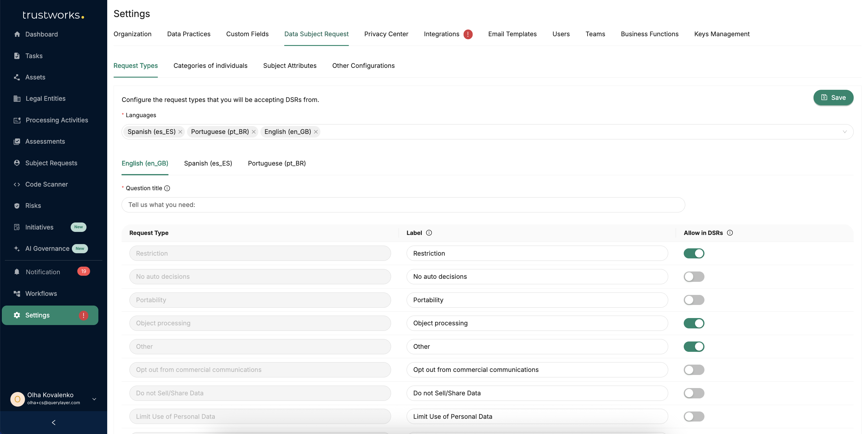This screenshot has height=434, width=868.
Task: Open the Privacy Center settings tab
Action: [x=386, y=34]
